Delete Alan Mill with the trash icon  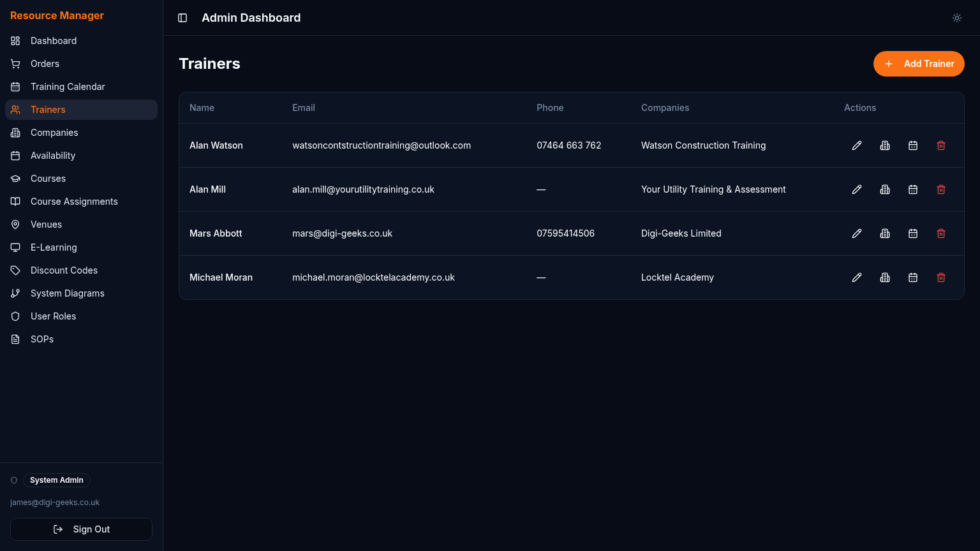(941, 189)
